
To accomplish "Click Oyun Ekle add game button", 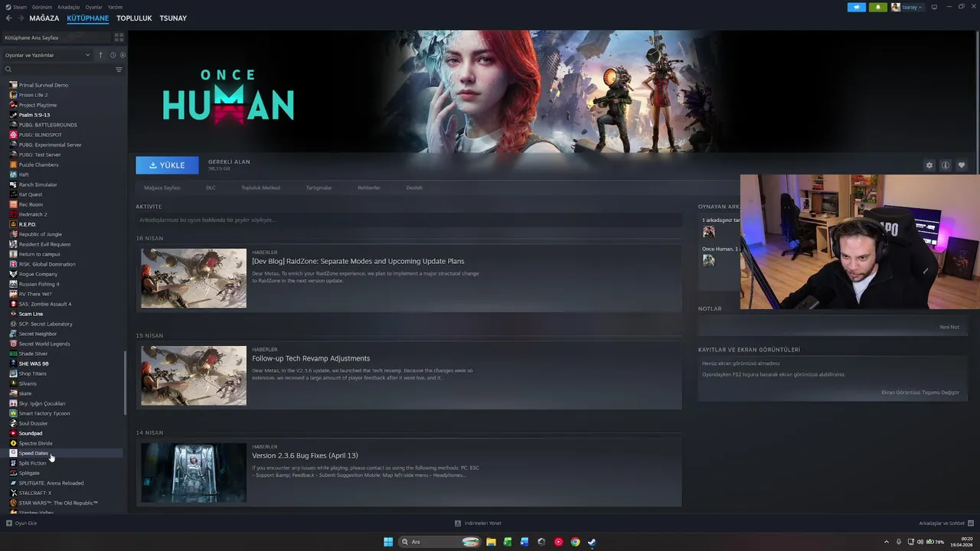I will pyautogui.click(x=21, y=523).
